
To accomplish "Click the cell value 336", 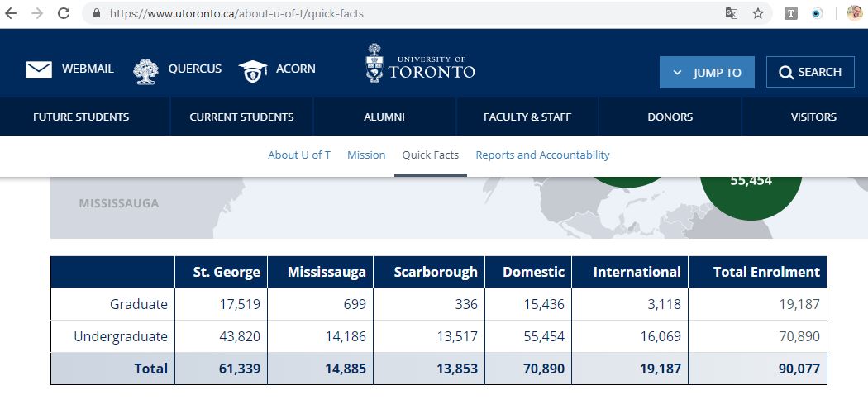I will (465, 304).
